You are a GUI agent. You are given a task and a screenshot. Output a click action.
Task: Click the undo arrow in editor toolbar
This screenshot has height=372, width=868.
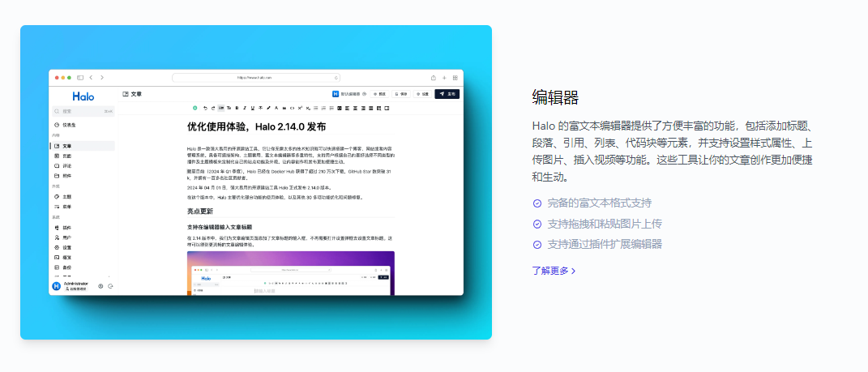click(x=205, y=108)
